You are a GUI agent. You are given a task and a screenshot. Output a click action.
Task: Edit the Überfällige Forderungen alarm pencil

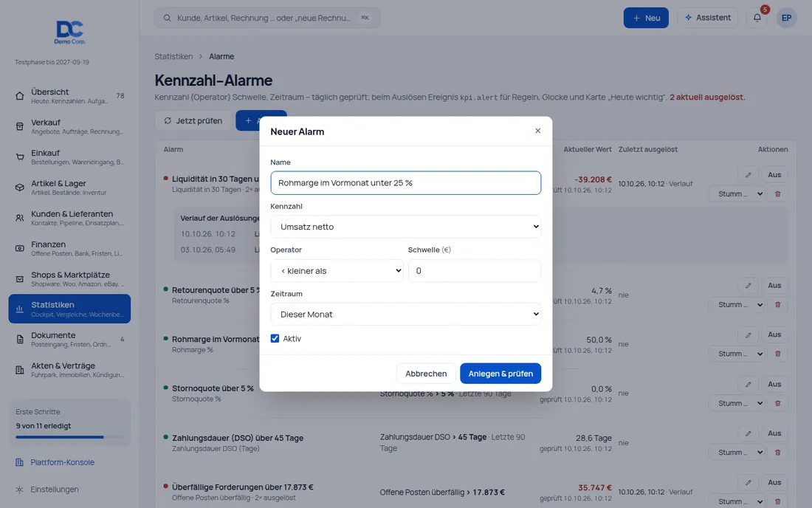click(749, 483)
